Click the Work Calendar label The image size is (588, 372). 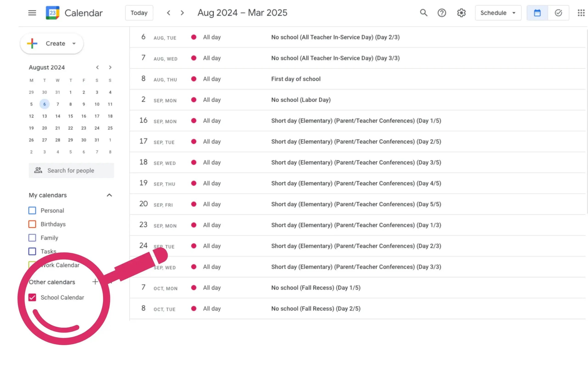click(x=60, y=265)
